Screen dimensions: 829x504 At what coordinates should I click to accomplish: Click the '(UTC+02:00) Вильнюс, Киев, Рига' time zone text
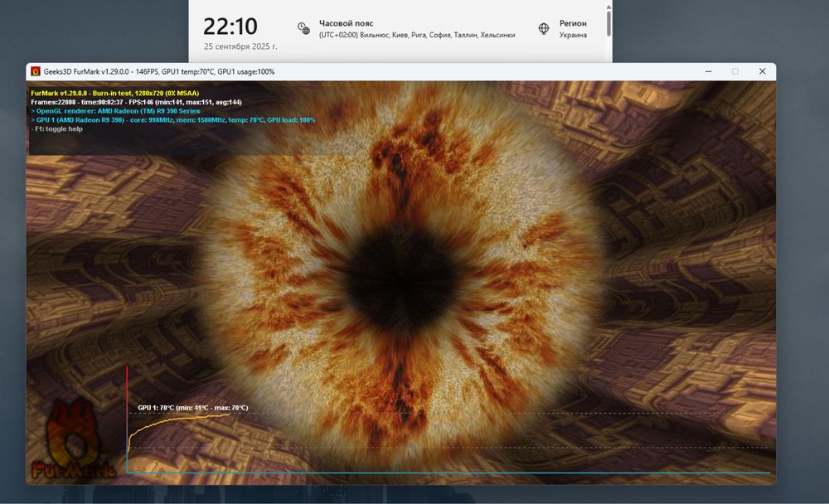[x=417, y=35]
